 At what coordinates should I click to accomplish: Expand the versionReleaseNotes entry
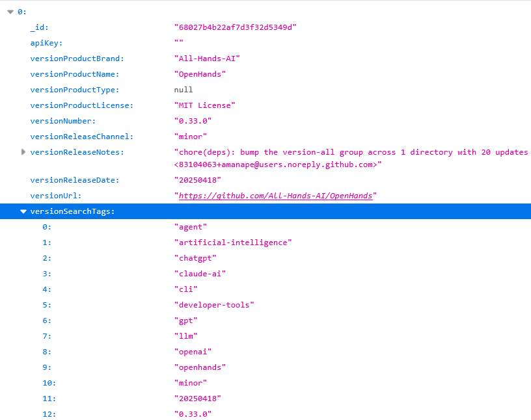(x=23, y=152)
